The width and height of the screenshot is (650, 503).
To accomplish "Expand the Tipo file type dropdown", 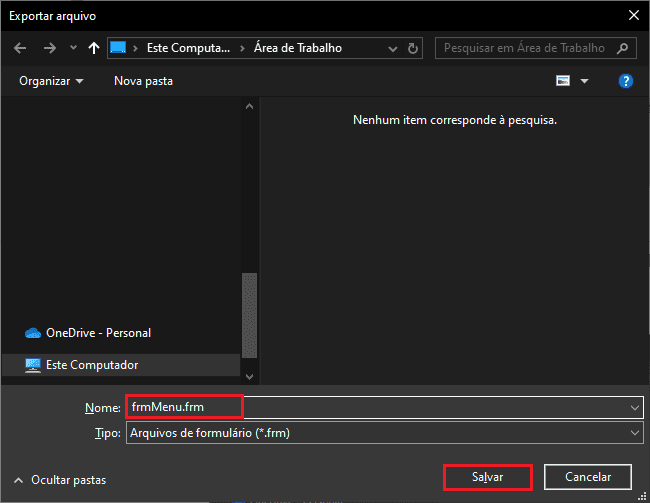I will [x=635, y=433].
